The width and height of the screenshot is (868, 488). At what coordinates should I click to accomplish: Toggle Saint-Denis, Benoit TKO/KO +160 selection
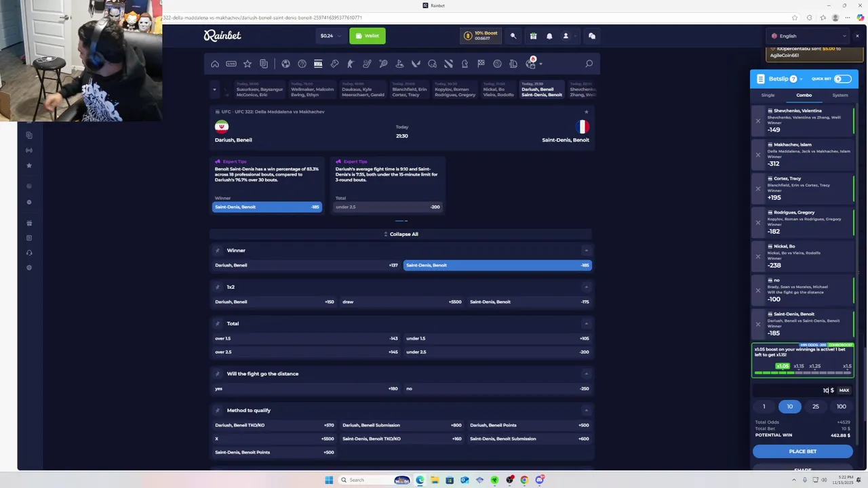(401, 439)
